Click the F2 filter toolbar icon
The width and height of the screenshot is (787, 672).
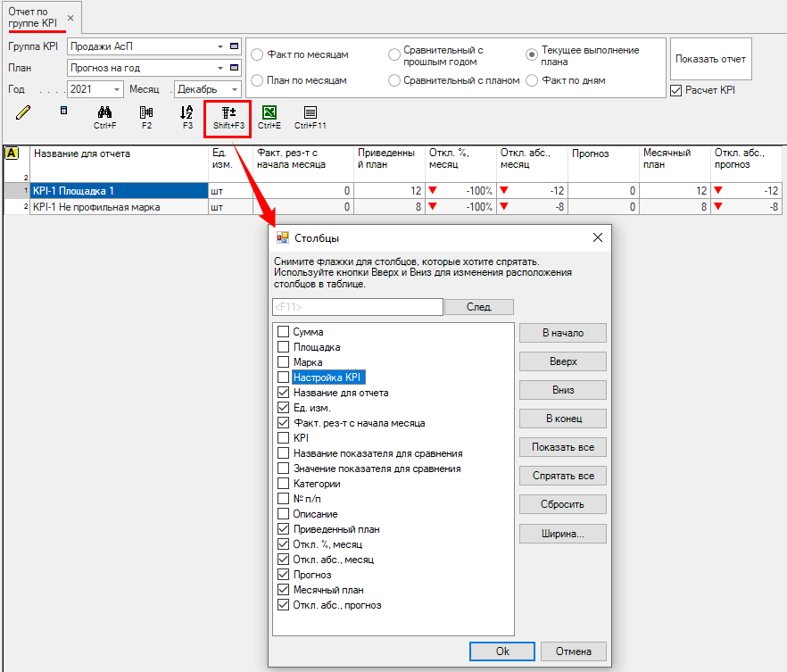click(146, 112)
